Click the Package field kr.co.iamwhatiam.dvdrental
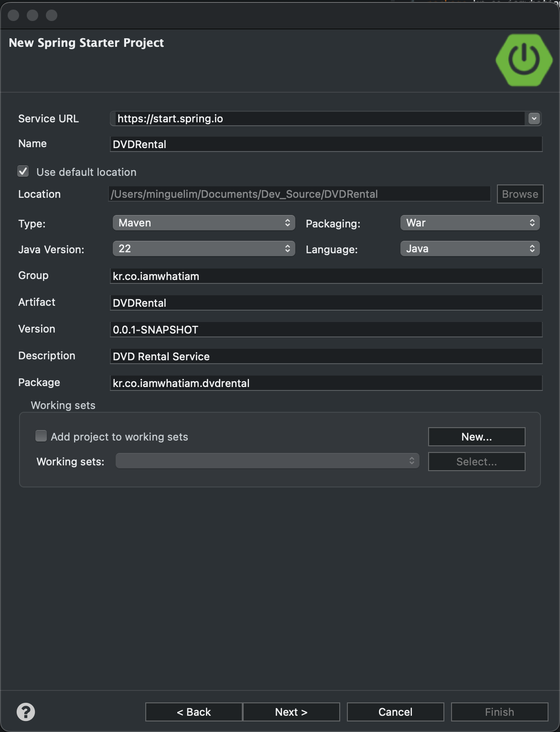Viewport: 560px width, 732px height. 326,383
